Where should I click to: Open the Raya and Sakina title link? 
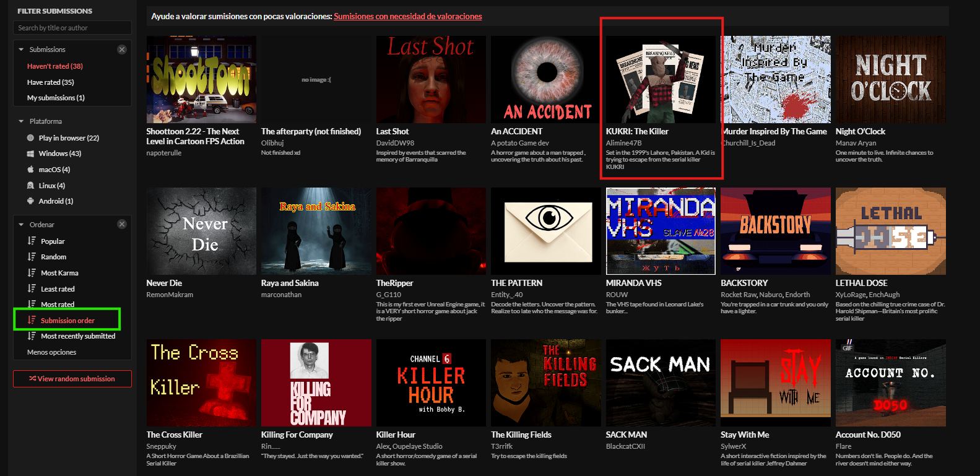[x=290, y=283]
